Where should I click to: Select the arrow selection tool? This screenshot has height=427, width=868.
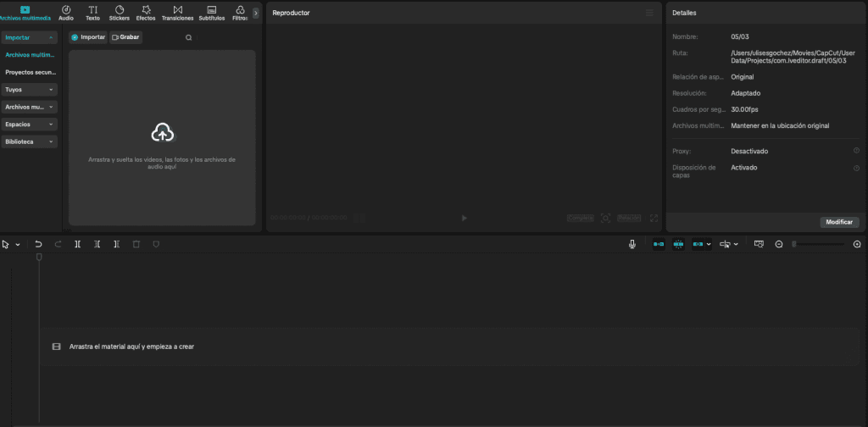(x=6, y=244)
